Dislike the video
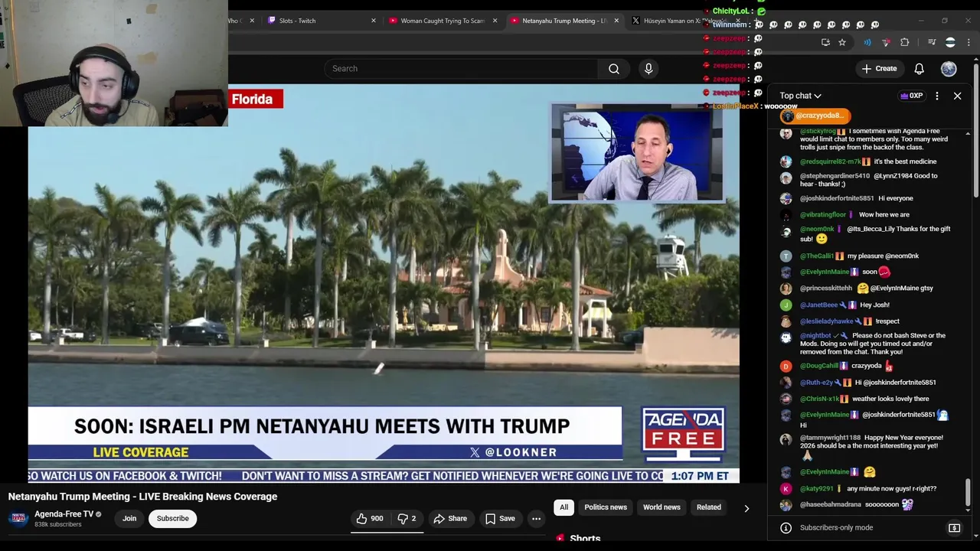The image size is (980, 551). coord(407,518)
